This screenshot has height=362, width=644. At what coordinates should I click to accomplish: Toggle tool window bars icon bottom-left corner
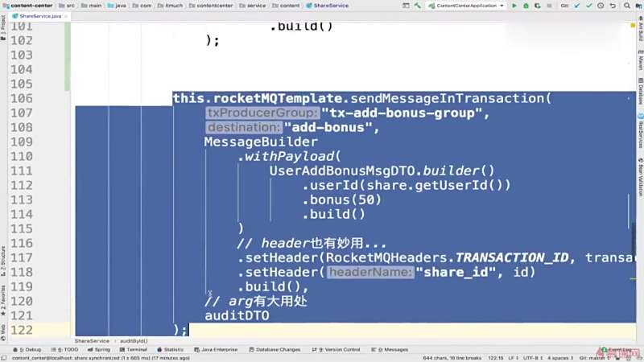(4, 358)
